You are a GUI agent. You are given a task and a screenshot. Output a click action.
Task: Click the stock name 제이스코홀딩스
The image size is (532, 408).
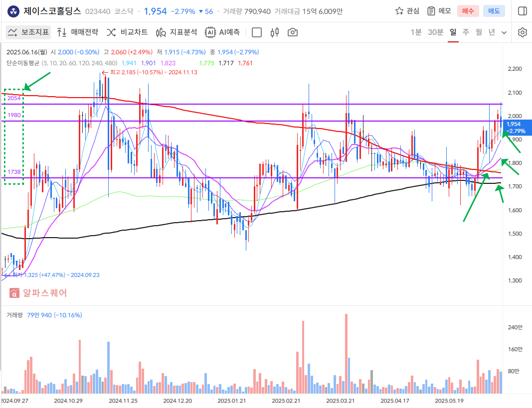click(x=52, y=11)
